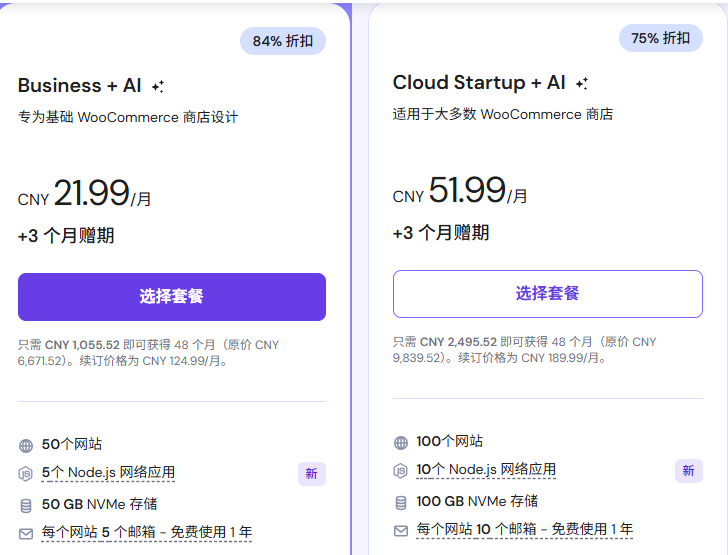Click envelope icon beside 每个网站 10 个邮箱

tap(401, 531)
